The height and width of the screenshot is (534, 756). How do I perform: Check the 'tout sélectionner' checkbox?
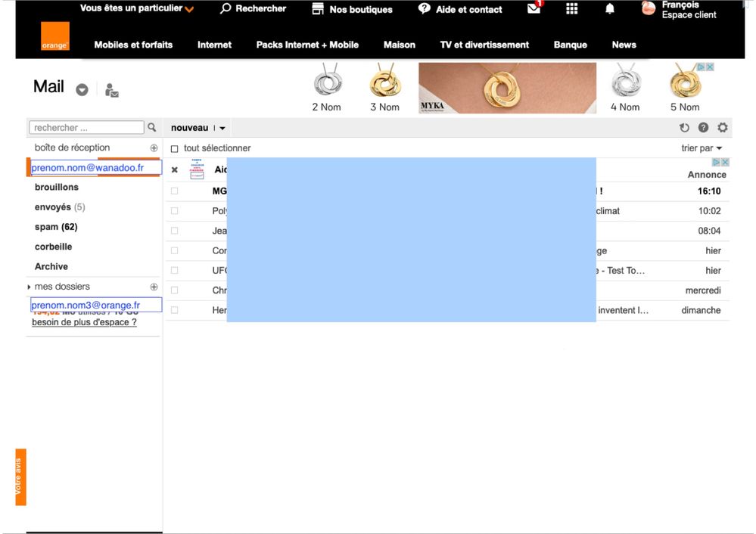coord(174,149)
